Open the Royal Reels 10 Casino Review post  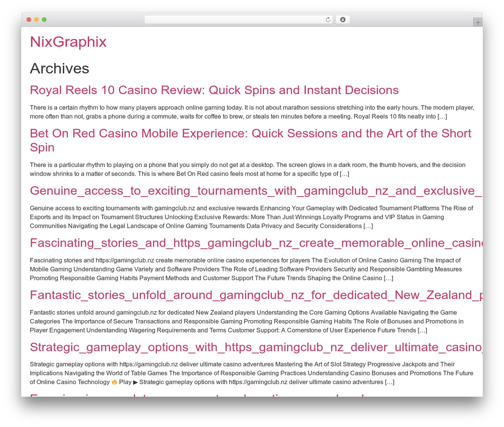pos(214,90)
